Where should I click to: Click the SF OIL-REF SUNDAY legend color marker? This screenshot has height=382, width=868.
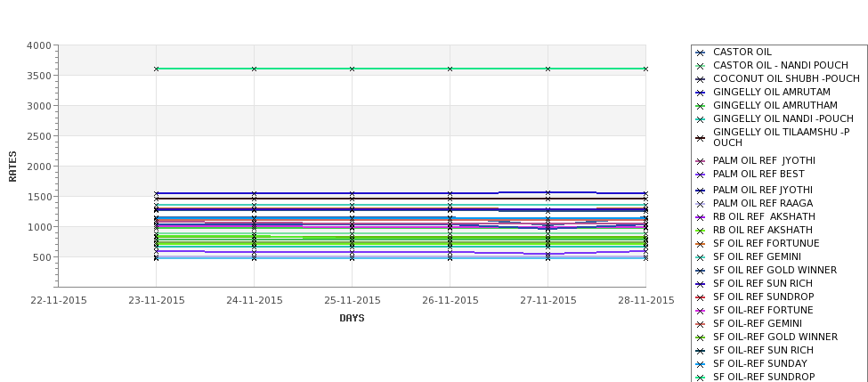tap(701, 363)
